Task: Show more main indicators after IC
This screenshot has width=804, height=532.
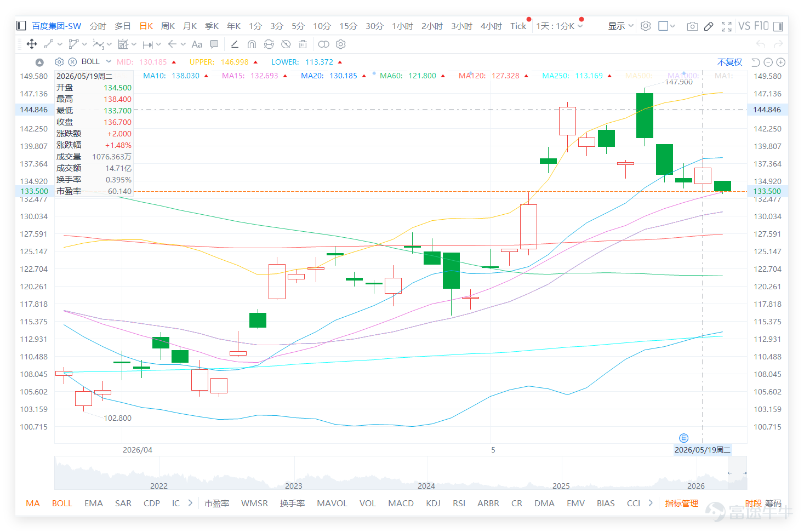Action: point(190,503)
